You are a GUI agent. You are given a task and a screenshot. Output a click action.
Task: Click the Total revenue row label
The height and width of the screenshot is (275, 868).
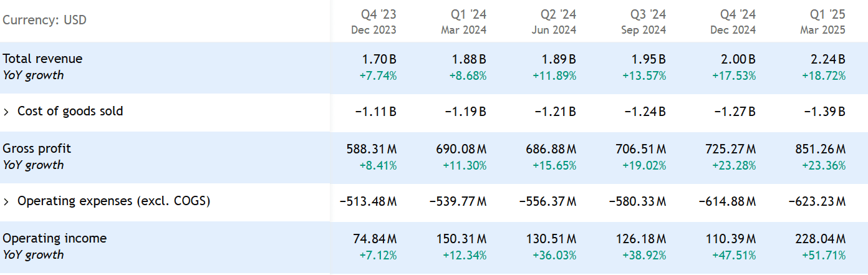(42, 59)
